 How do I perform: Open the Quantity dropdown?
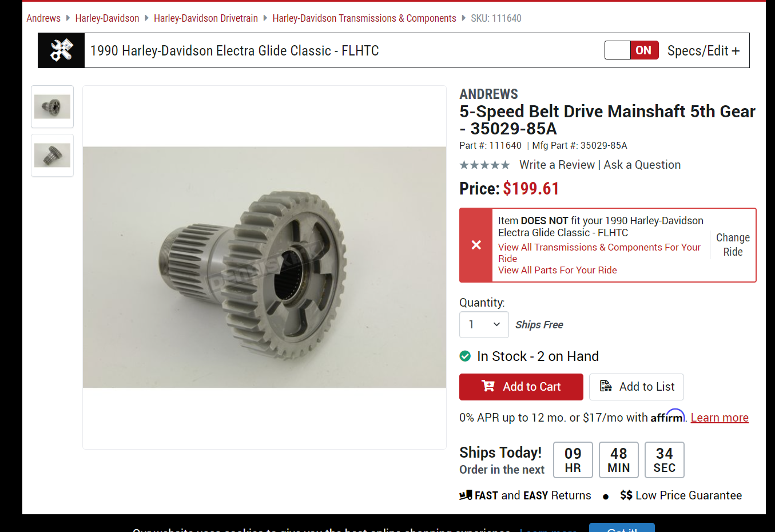[x=484, y=324]
